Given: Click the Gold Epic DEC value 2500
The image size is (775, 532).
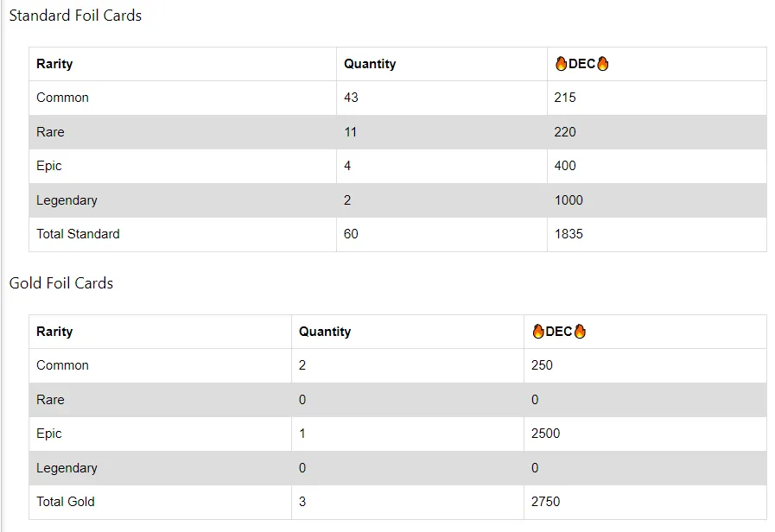Looking at the screenshot, I should click(x=546, y=434).
